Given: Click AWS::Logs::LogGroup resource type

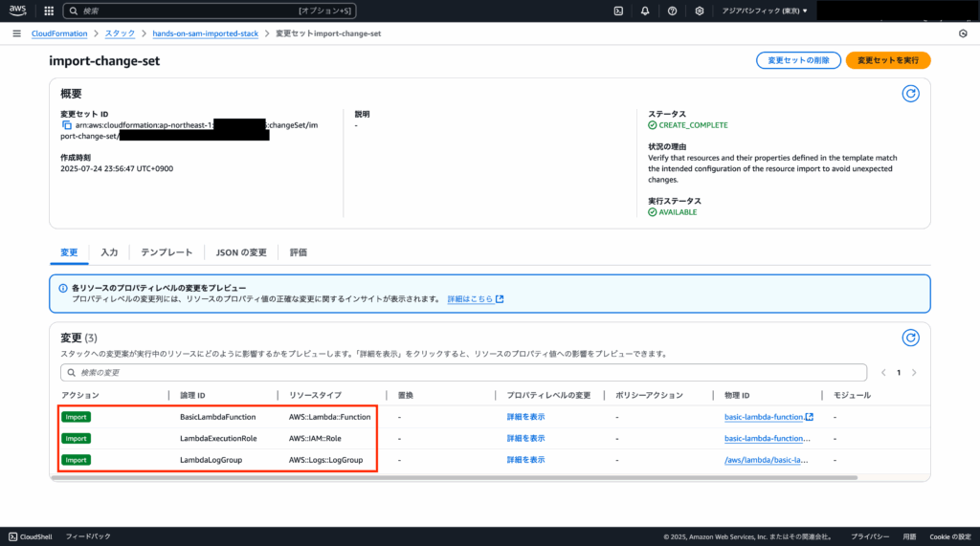Looking at the screenshot, I should (x=325, y=460).
